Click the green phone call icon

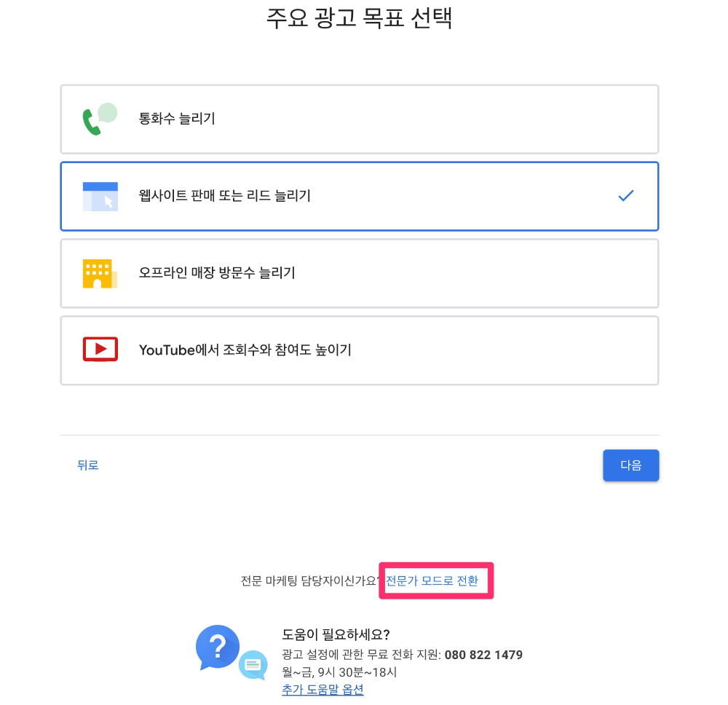coord(100,119)
